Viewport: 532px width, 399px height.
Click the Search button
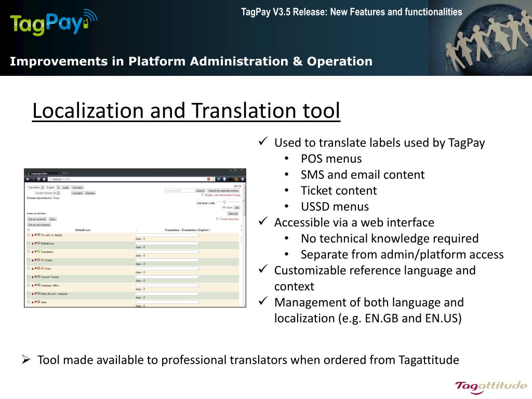click(x=201, y=190)
